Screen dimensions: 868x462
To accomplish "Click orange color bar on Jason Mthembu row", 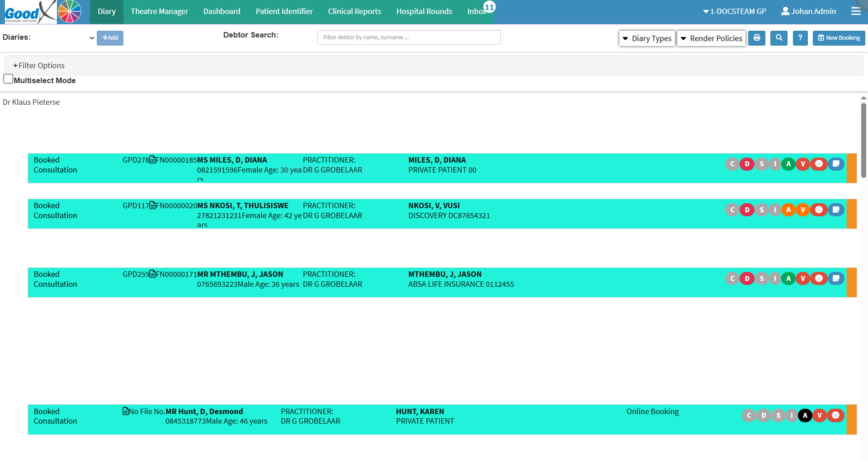I will point(852,283).
